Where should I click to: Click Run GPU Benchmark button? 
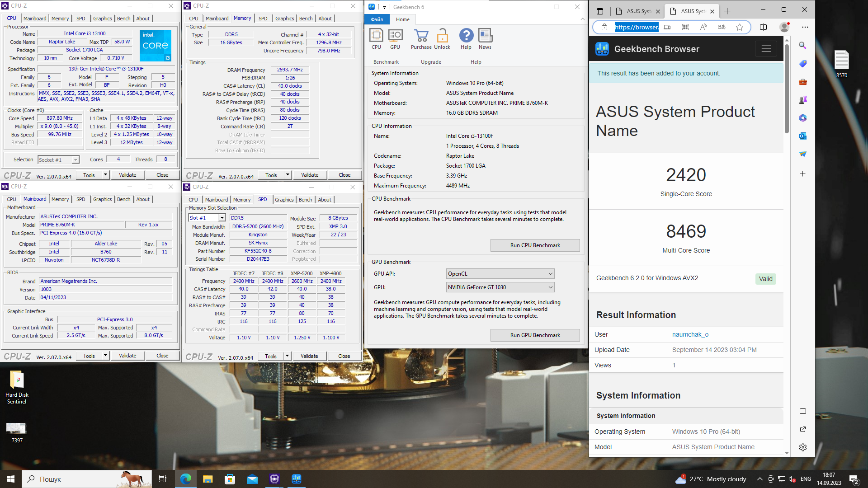coord(535,335)
